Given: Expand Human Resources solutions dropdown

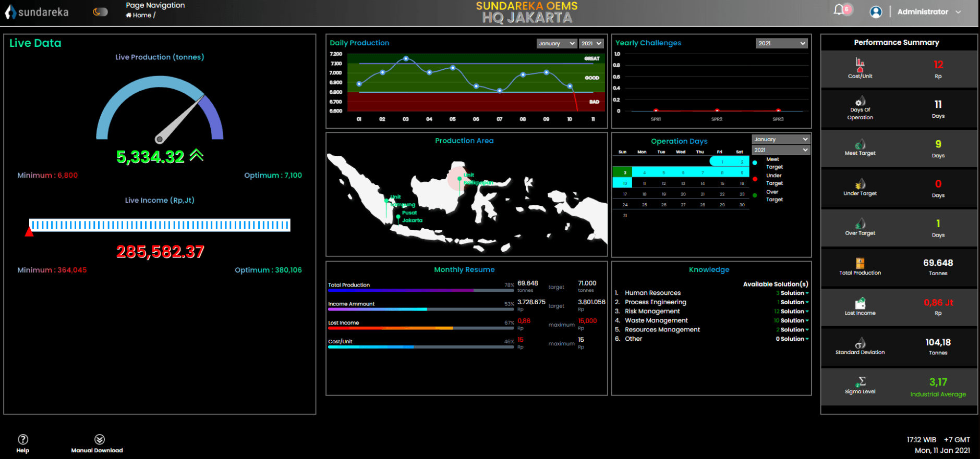Looking at the screenshot, I should pos(792,293).
